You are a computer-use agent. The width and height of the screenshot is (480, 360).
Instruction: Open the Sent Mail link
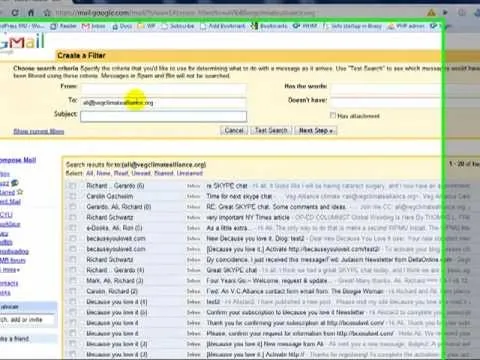tap(10, 202)
